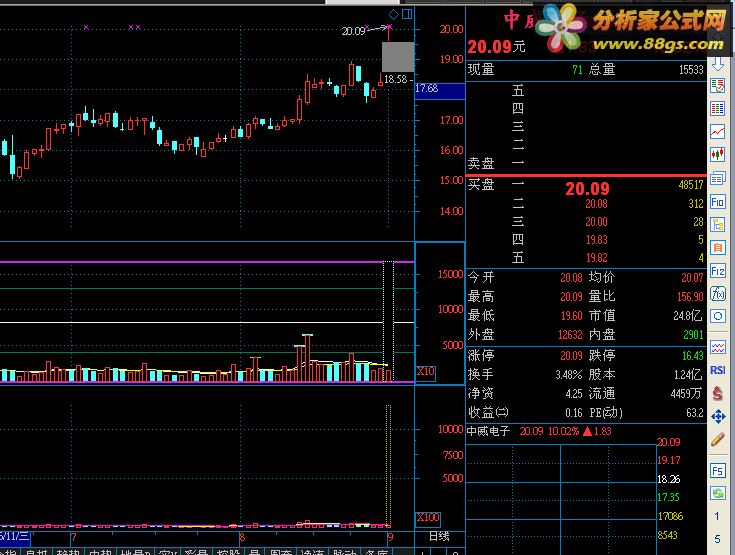
Task: Click the 均价 value 20.07
Action: tap(692, 278)
